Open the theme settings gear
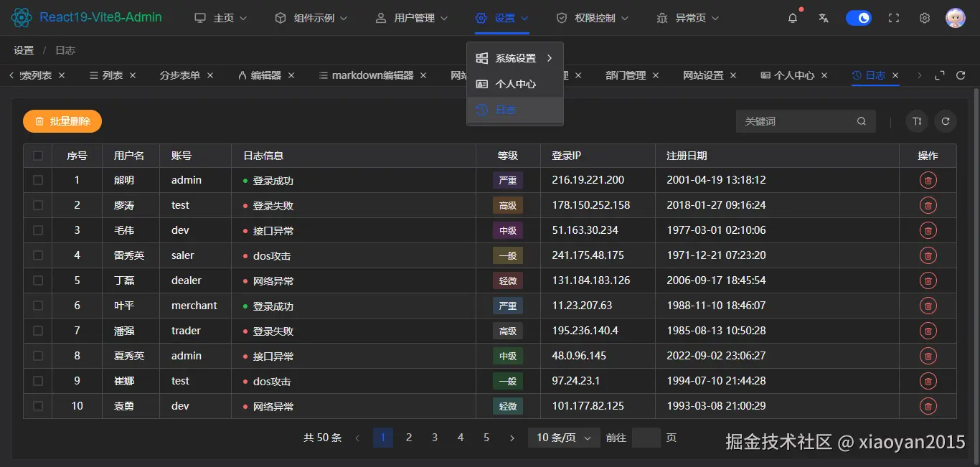This screenshot has height=467, width=980. coord(925,18)
